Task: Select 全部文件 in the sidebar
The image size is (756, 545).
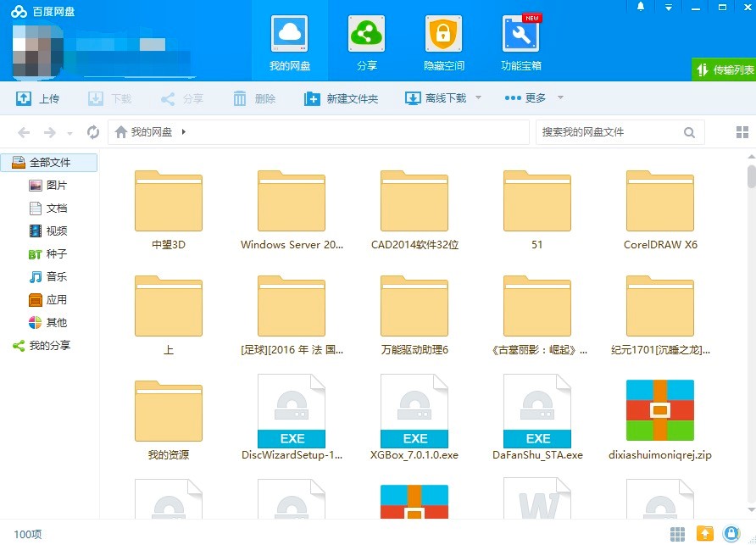Action: [49, 163]
